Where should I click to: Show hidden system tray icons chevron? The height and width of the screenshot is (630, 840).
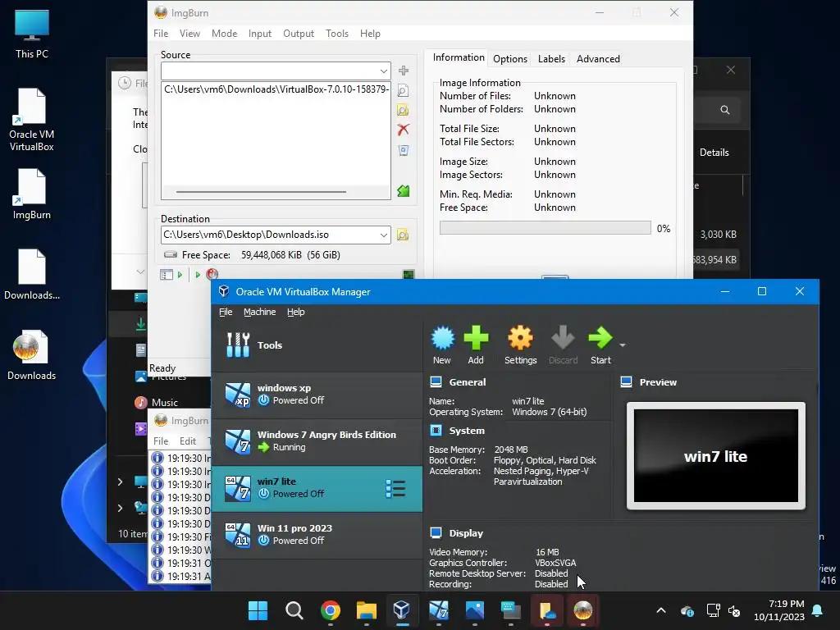click(x=661, y=610)
